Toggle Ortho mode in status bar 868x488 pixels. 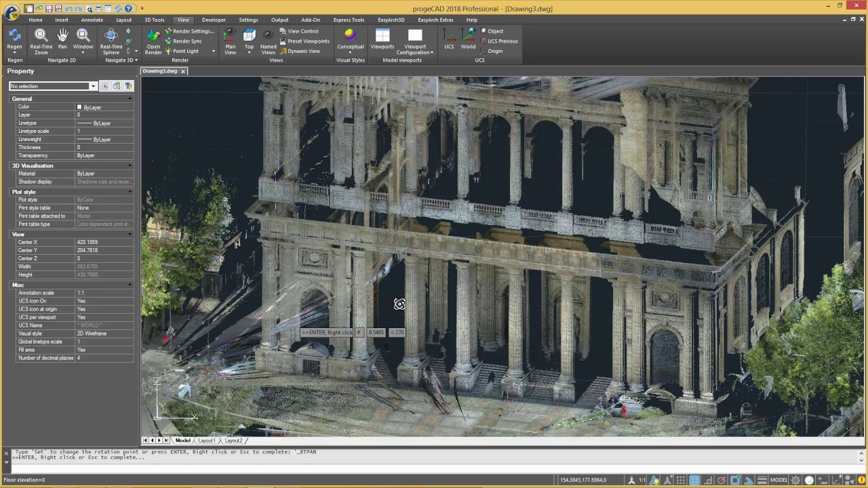pyautogui.click(x=709, y=480)
